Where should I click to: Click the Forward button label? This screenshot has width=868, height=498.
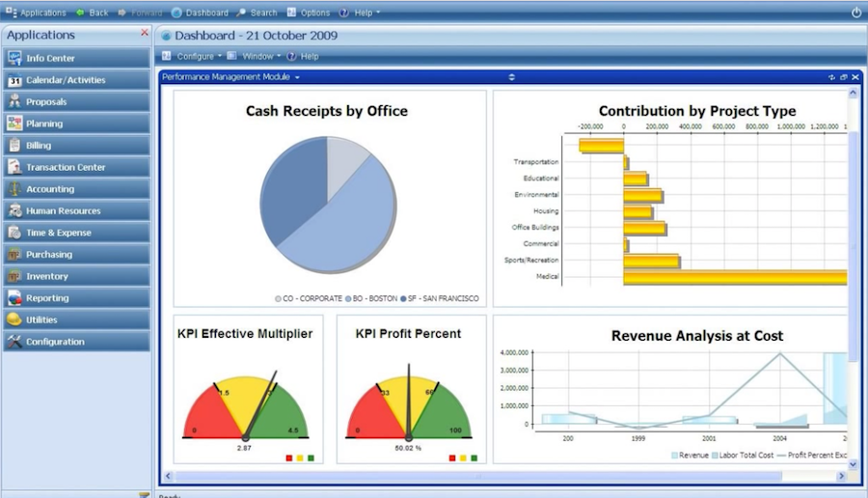tap(147, 13)
